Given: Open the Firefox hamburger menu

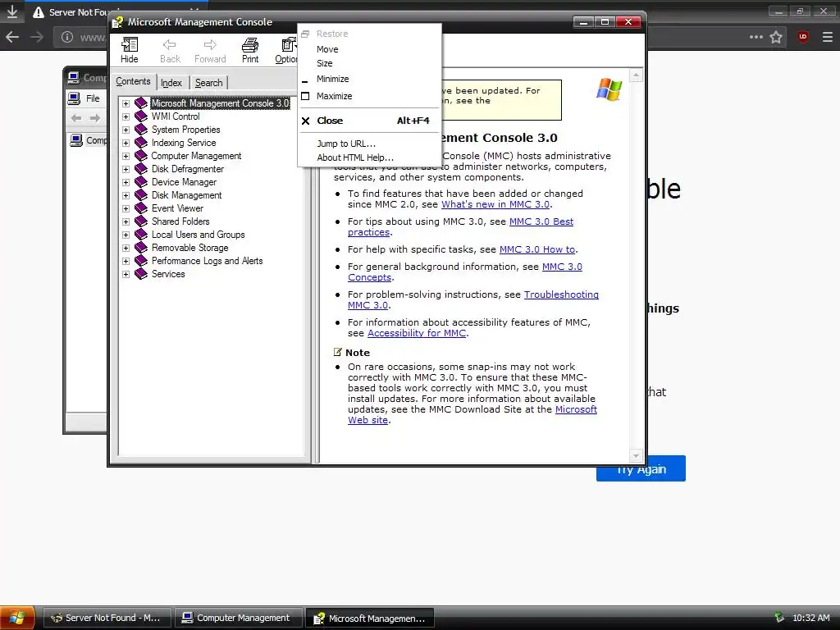Looking at the screenshot, I should 828,37.
